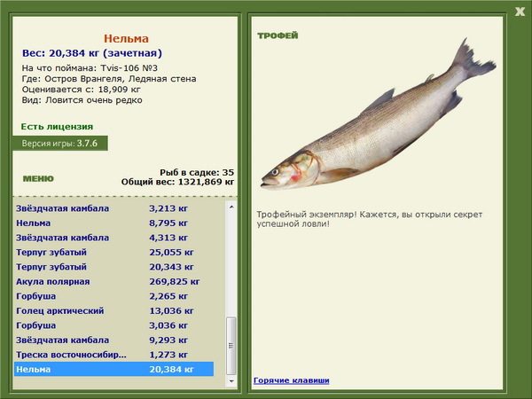Select Треска восточносибир... 1,273 кг row
Screen dimensions: 532x399
(114, 355)
